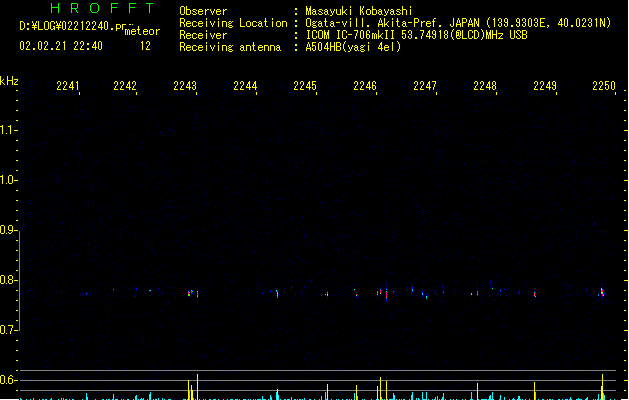Click the 2242 time axis marker
This screenshot has height=400, width=629.
tap(125, 85)
